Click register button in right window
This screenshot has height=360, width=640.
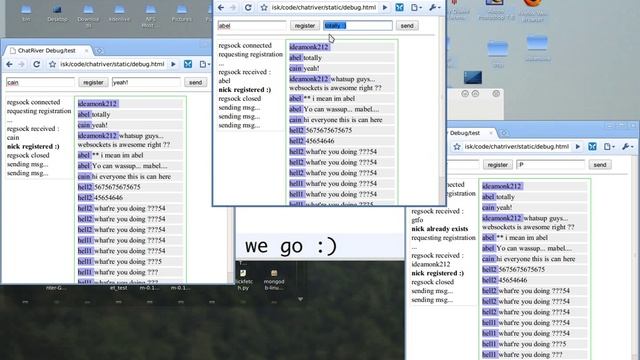tap(498, 165)
